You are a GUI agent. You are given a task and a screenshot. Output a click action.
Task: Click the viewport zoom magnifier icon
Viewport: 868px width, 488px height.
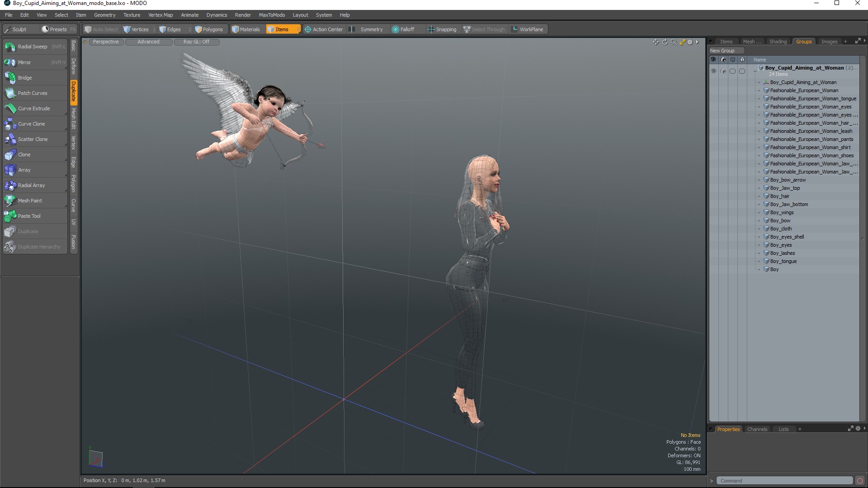674,42
